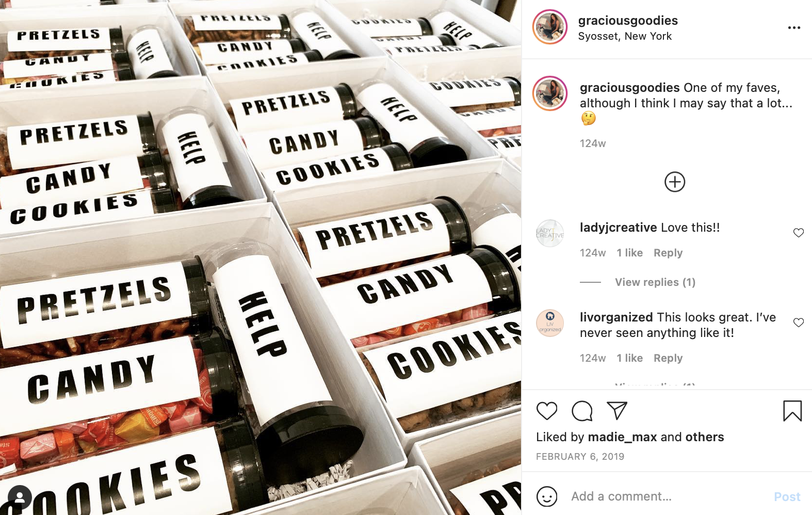Open ladyjcreative's profile avatar
Viewport: 812px width, 515px height.
(550, 234)
